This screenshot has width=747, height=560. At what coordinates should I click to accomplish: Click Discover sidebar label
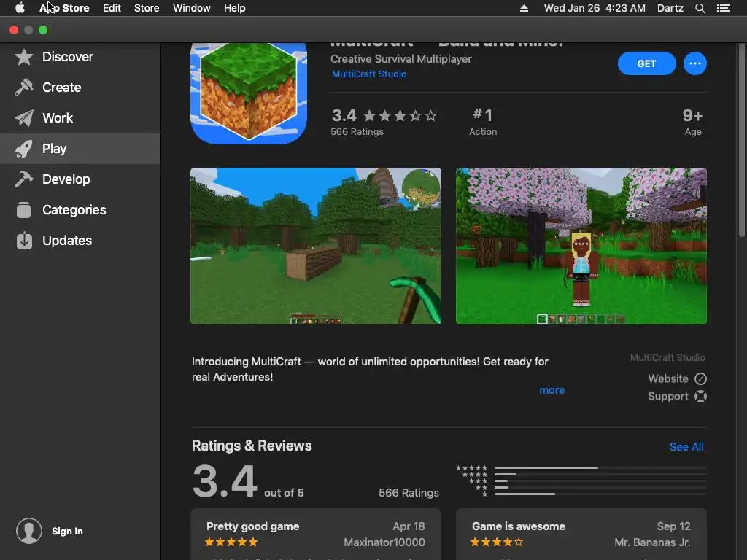pos(68,57)
